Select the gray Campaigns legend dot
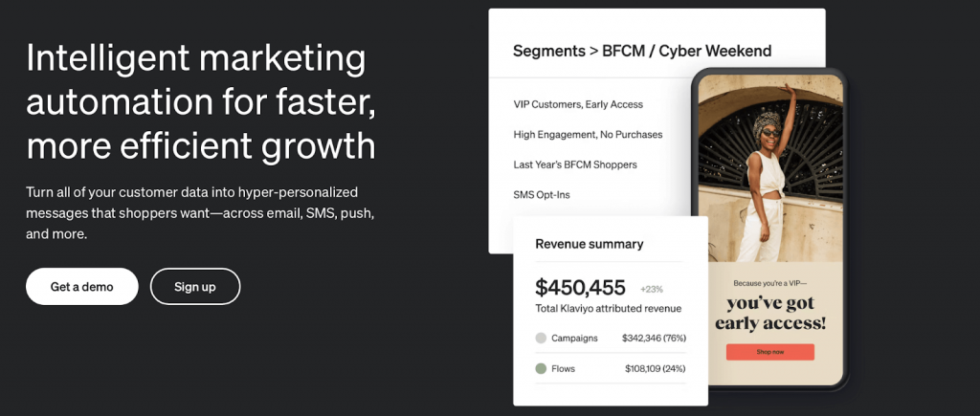The width and height of the screenshot is (980, 416). point(541,338)
